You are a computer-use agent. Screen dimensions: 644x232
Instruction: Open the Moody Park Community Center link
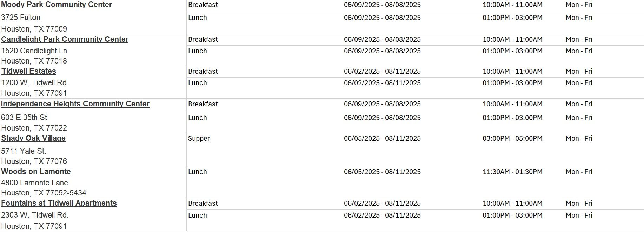click(x=57, y=5)
